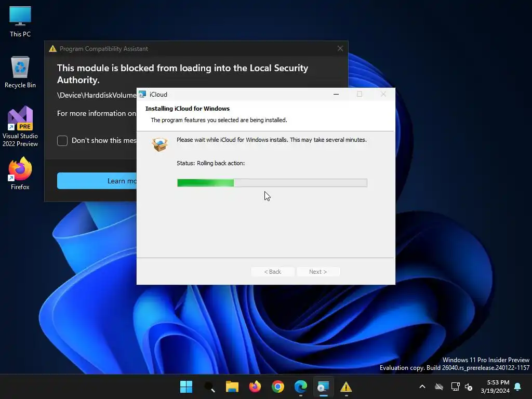The image size is (532, 399).
Task: Click the 'Please wait while iCloud' message
Action: [272, 140]
